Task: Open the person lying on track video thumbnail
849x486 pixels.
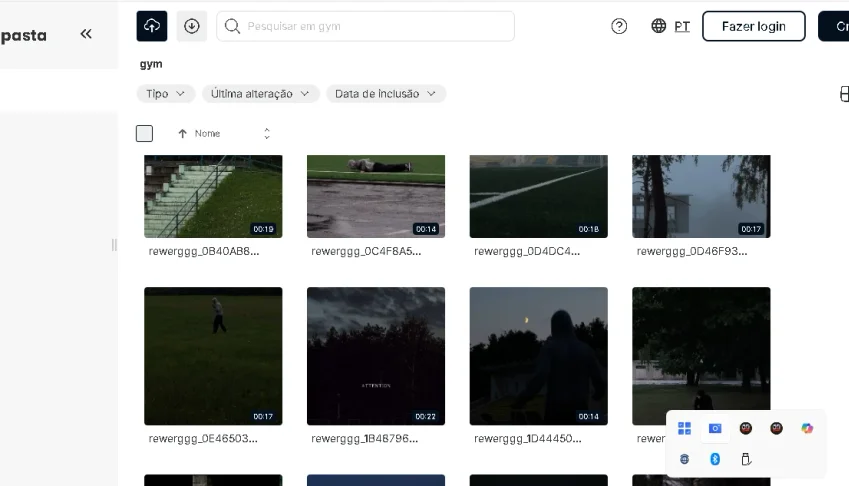Action: click(376, 196)
